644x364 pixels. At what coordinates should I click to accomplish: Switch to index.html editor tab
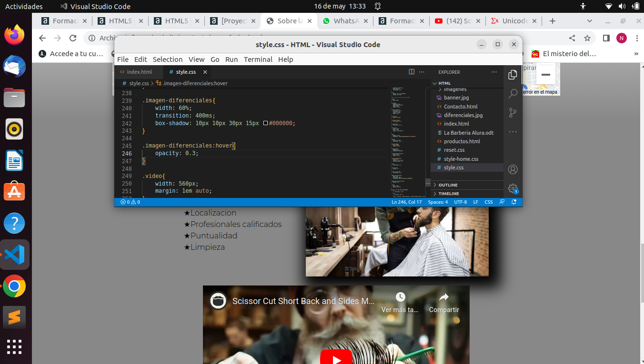pos(139,72)
